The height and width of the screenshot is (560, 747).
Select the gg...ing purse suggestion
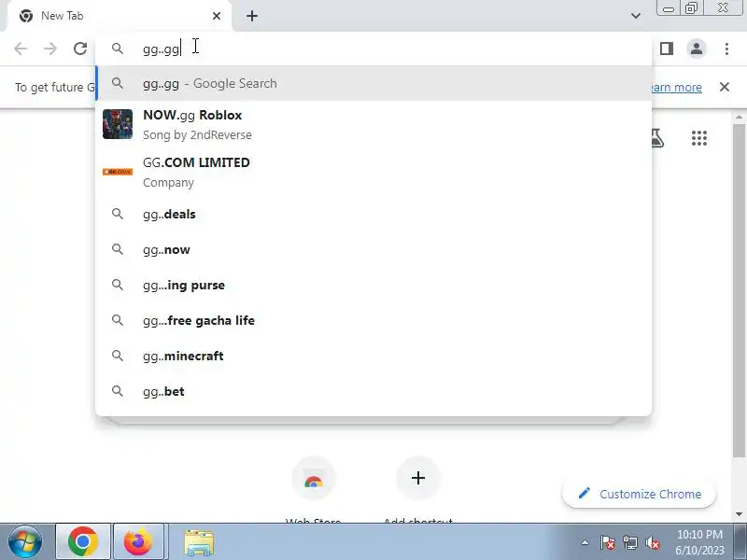[x=374, y=285]
